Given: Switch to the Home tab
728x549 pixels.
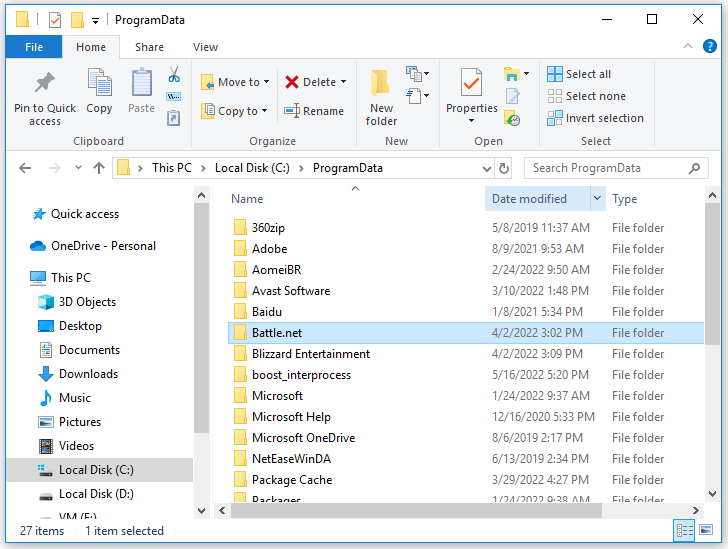Looking at the screenshot, I should point(91,47).
